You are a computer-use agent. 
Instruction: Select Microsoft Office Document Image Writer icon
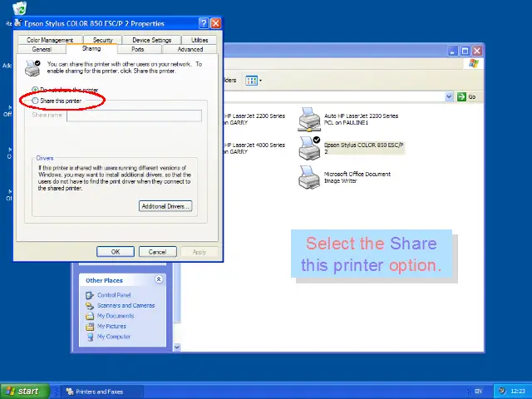(x=309, y=177)
